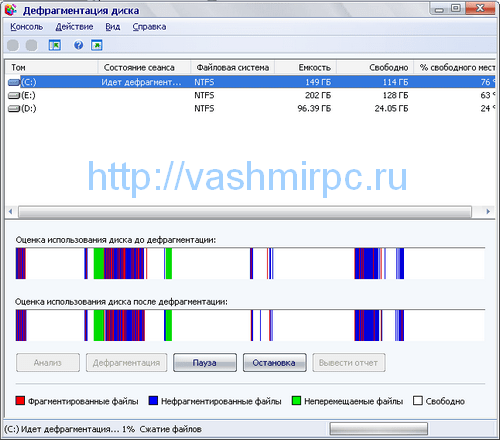This screenshot has width=500, height=440.
Task: Click the horizontal scrollbar right arrow
Action: pyautogui.click(x=488, y=211)
